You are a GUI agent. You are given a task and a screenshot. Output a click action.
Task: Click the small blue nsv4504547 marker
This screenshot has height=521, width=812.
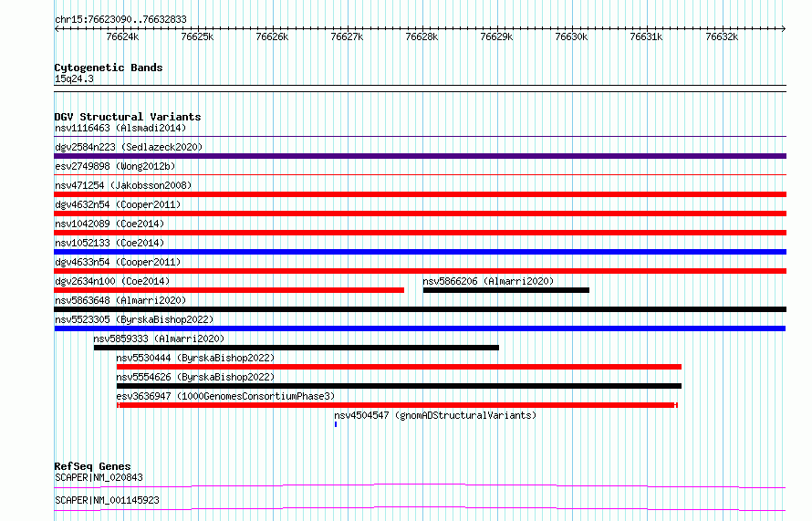[336, 424]
